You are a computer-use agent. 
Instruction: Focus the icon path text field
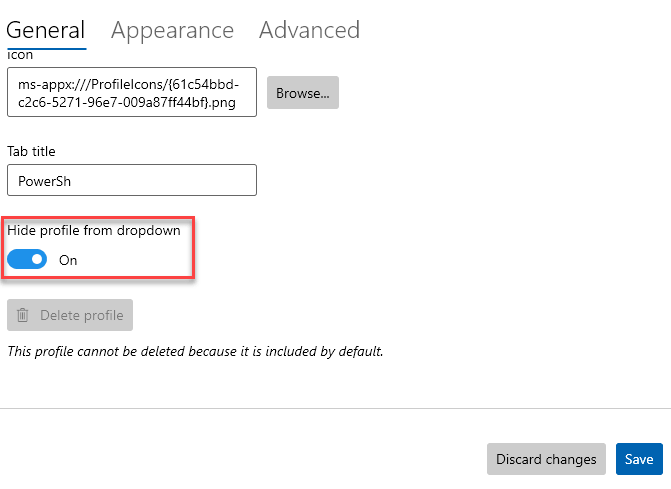tap(132, 93)
